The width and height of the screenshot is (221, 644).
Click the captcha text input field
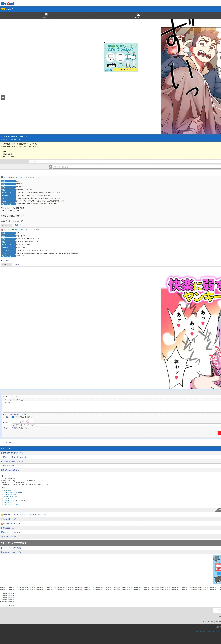coord(116,425)
